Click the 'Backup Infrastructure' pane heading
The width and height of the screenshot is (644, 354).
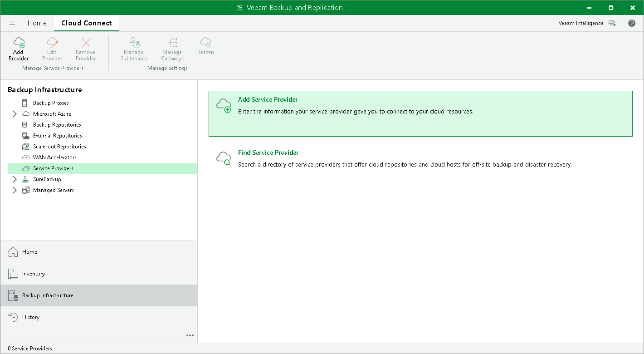coord(45,90)
